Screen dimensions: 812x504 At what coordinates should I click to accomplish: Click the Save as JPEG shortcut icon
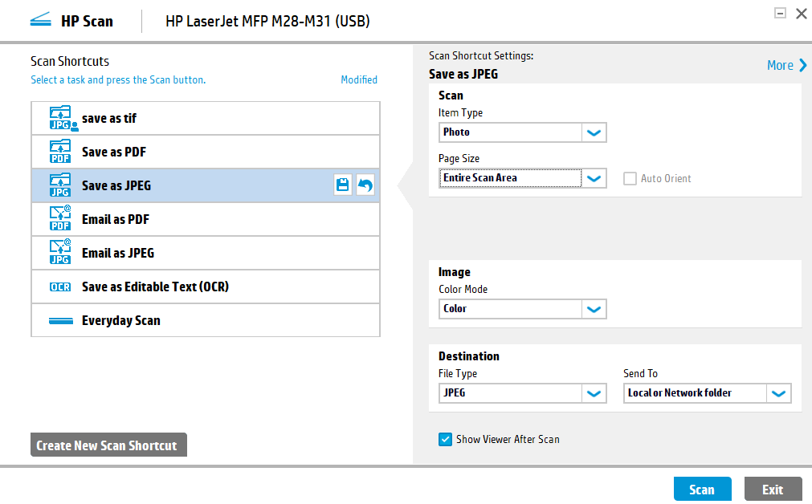(60, 185)
